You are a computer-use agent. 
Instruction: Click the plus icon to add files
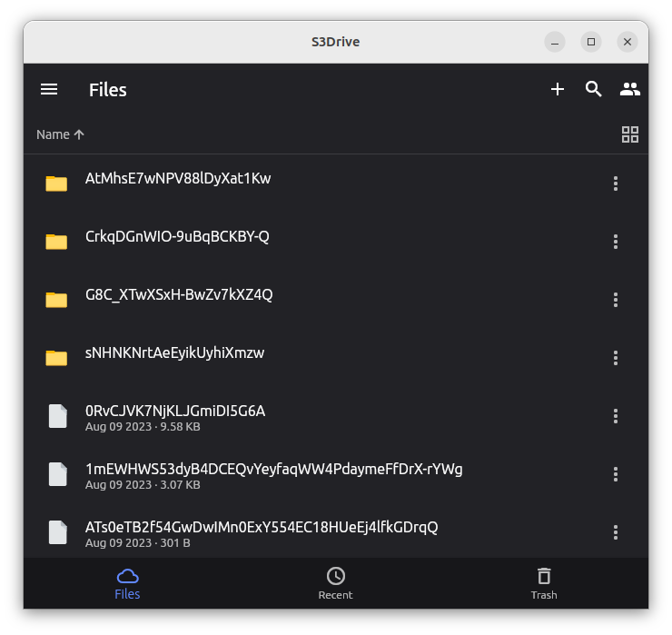coord(558,89)
